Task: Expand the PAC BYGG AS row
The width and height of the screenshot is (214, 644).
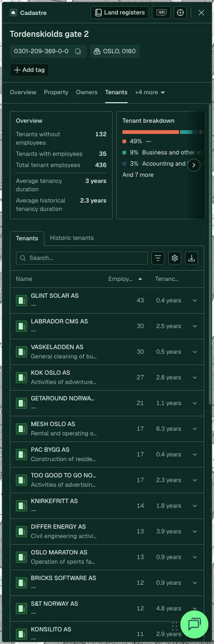Action: (195, 455)
